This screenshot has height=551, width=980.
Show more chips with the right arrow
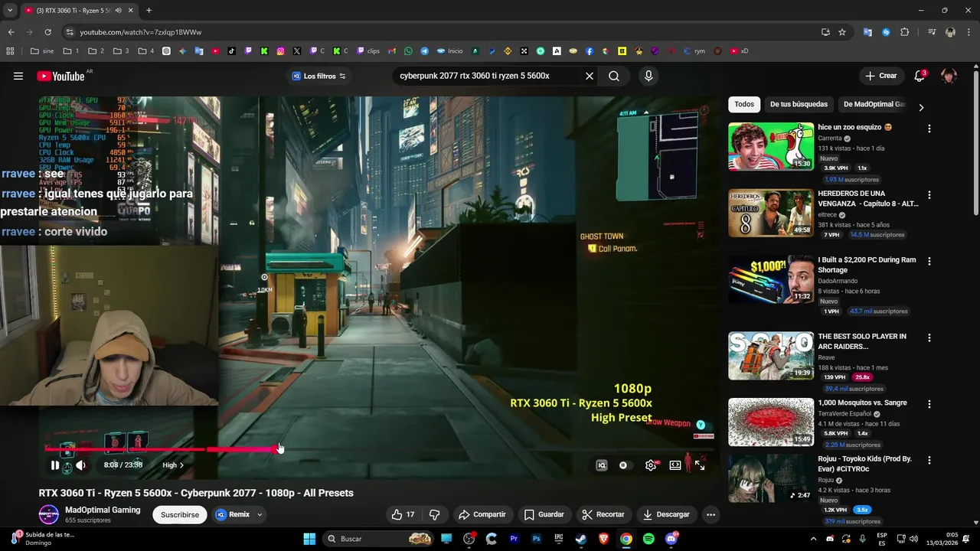(x=921, y=107)
